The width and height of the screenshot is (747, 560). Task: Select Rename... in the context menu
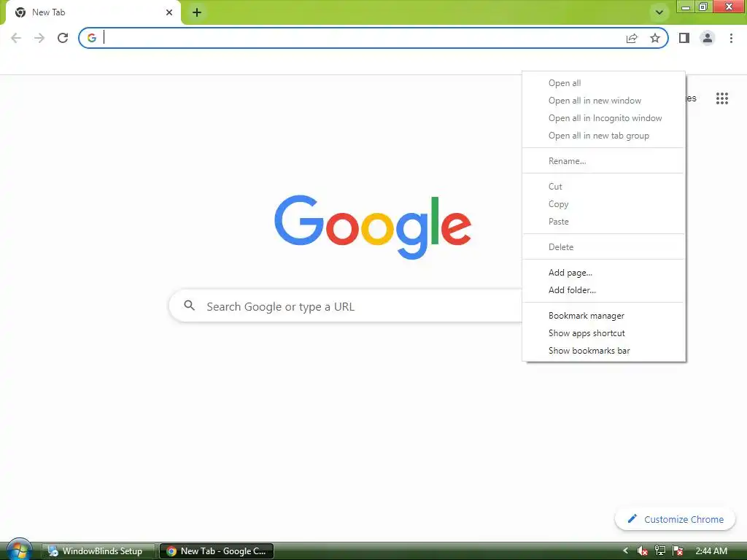[603, 161]
